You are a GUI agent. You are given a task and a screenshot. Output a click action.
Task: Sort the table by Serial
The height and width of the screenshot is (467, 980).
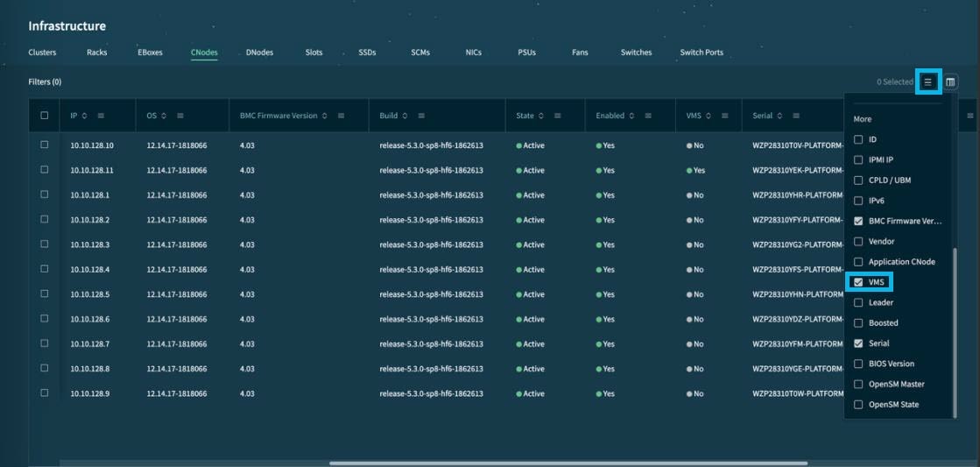click(x=779, y=116)
